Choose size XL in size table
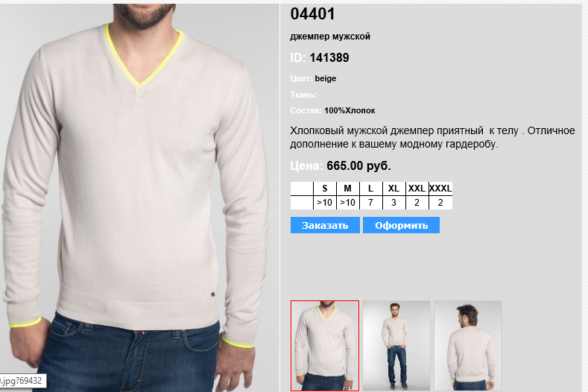Screen dimensions: 588x392 [x=393, y=189]
